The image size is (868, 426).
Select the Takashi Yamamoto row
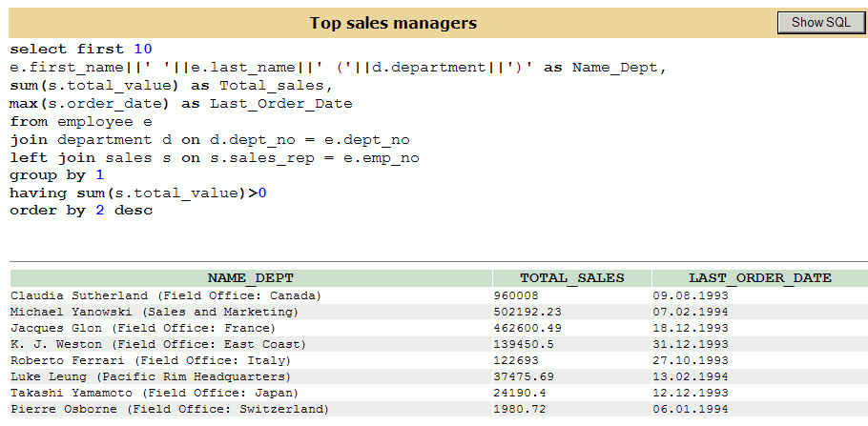click(x=439, y=393)
